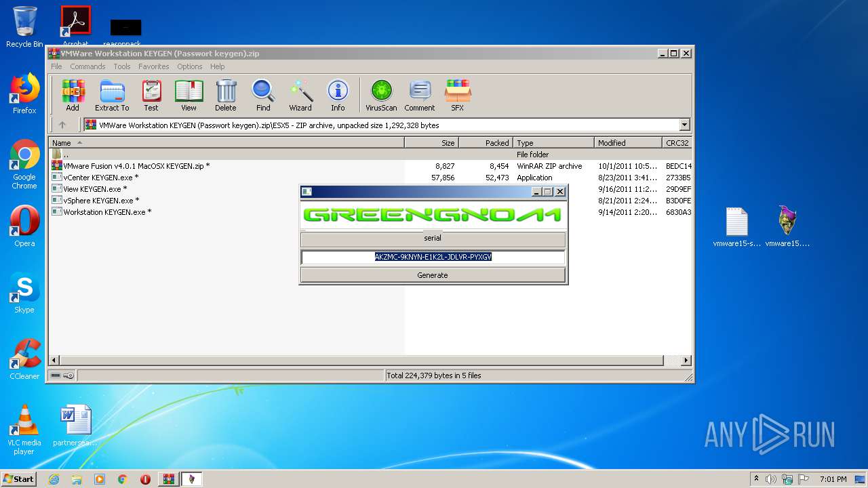Open Windows Explorer folder in taskbar
868x488 pixels.
pos(77,479)
